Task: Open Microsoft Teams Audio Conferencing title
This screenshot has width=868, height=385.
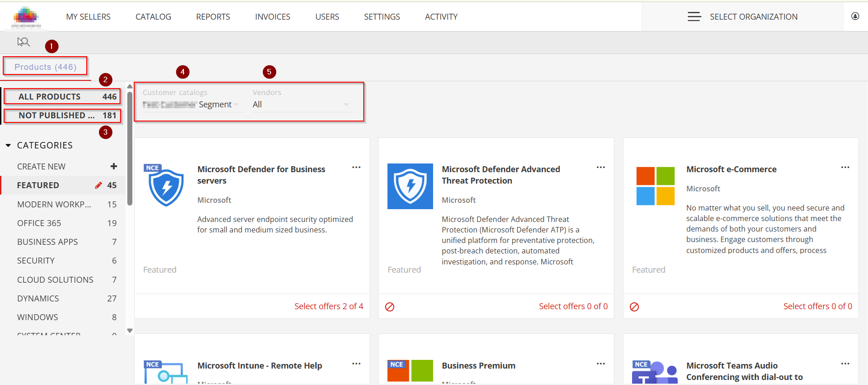Action: (x=744, y=371)
